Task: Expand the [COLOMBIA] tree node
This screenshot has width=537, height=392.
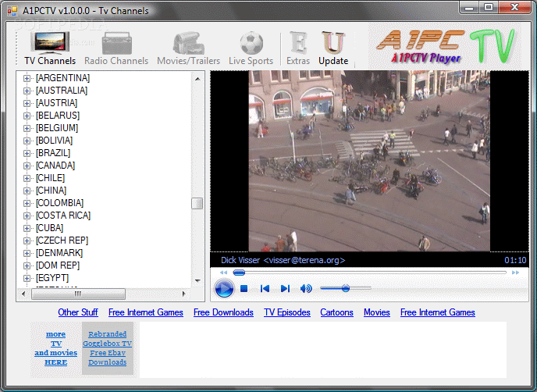Action: pyautogui.click(x=27, y=204)
